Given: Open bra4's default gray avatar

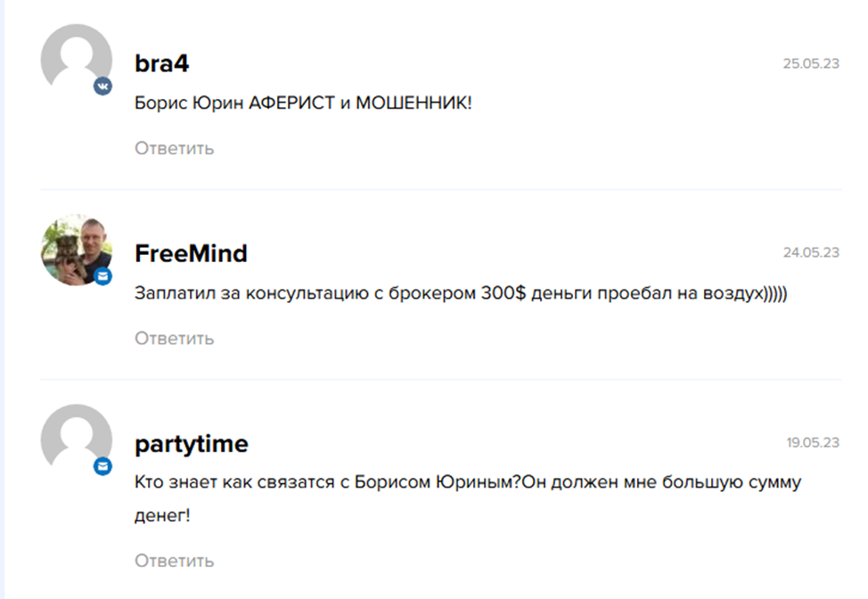Looking at the screenshot, I should [75, 59].
